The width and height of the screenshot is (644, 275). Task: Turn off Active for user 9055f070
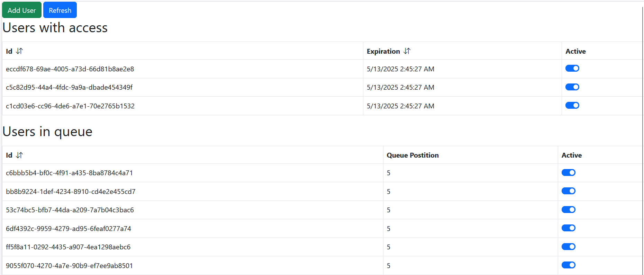coord(568,265)
